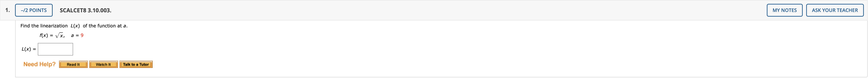Click the square root symbol in formula
Image resolution: width=868 pixels, height=78 pixels.
point(57,36)
